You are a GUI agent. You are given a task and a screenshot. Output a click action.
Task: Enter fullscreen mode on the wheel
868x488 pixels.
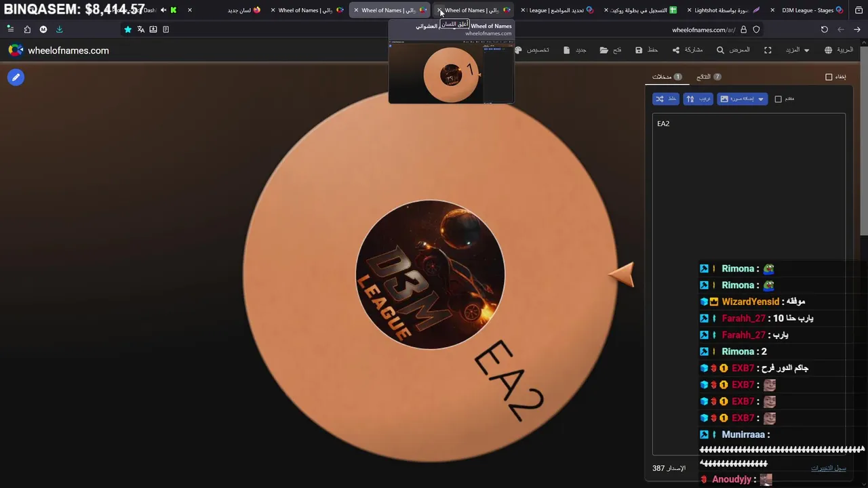click(x=768, y=50)
